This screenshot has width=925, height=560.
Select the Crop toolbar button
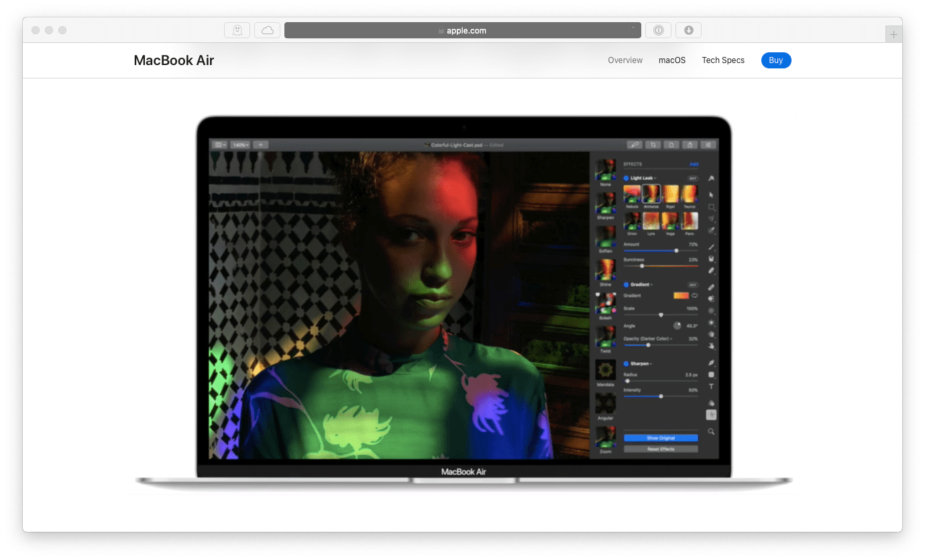pyautogui.click(x=653, y=145)
